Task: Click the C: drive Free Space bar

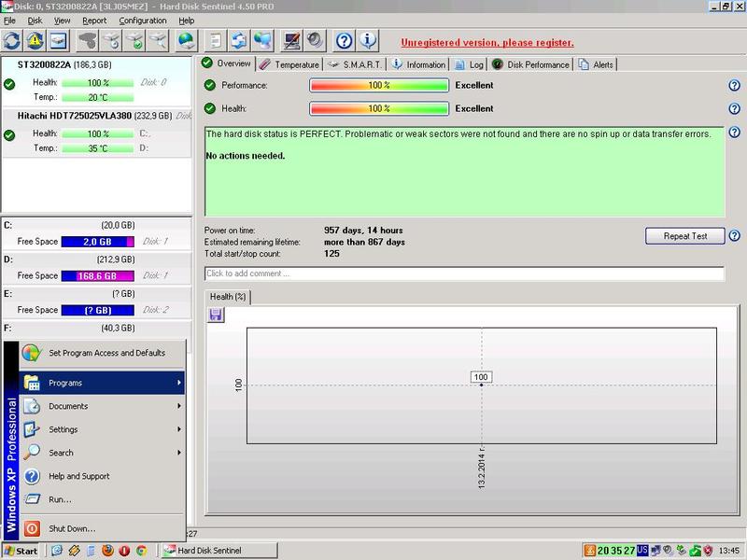Action: [98, 242]
